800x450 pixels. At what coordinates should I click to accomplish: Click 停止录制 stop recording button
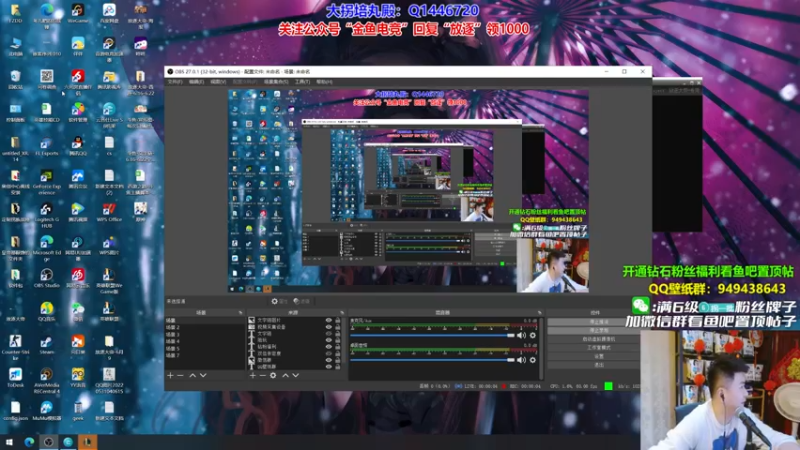(x=598, y=331)
